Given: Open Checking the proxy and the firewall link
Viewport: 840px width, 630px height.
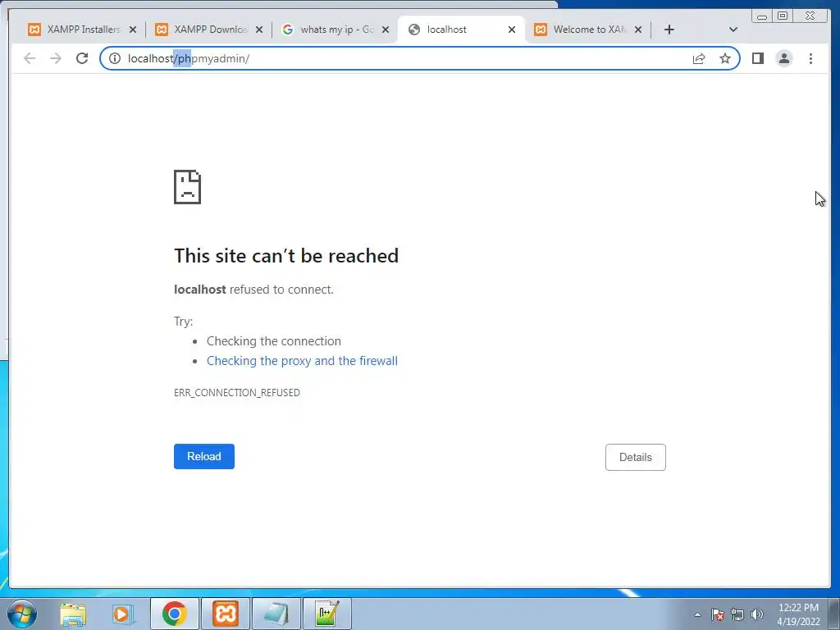Looking at the screenshot, I should (302, 361).
